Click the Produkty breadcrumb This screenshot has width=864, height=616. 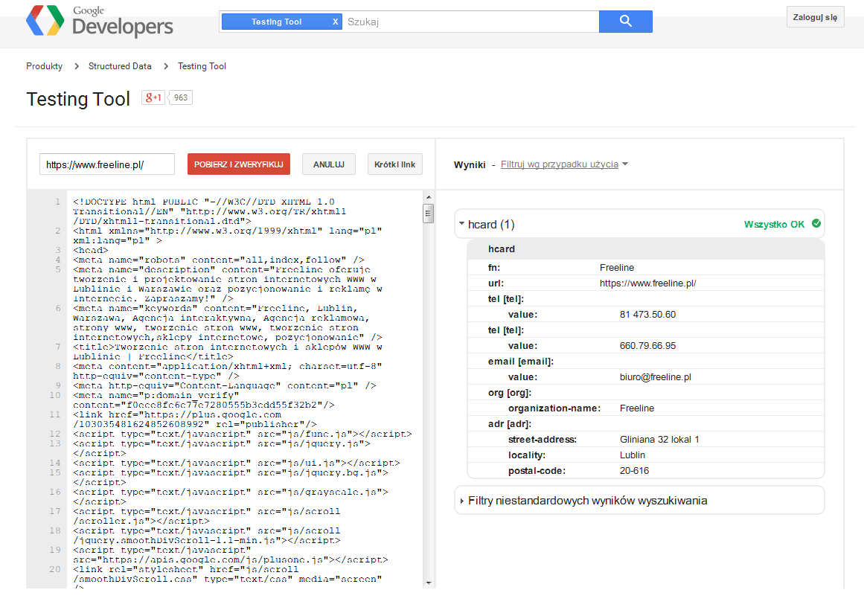(44, 66)
